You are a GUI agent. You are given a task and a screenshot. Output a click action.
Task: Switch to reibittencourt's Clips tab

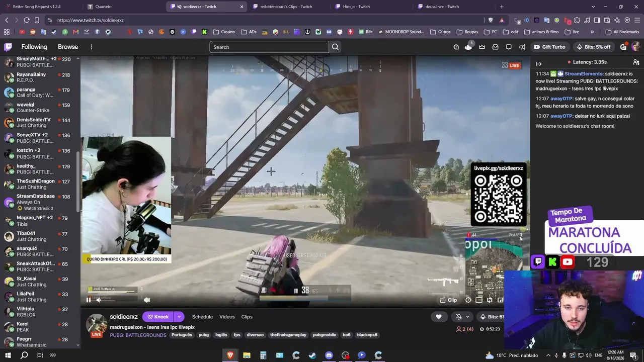[x=289, y=7]
